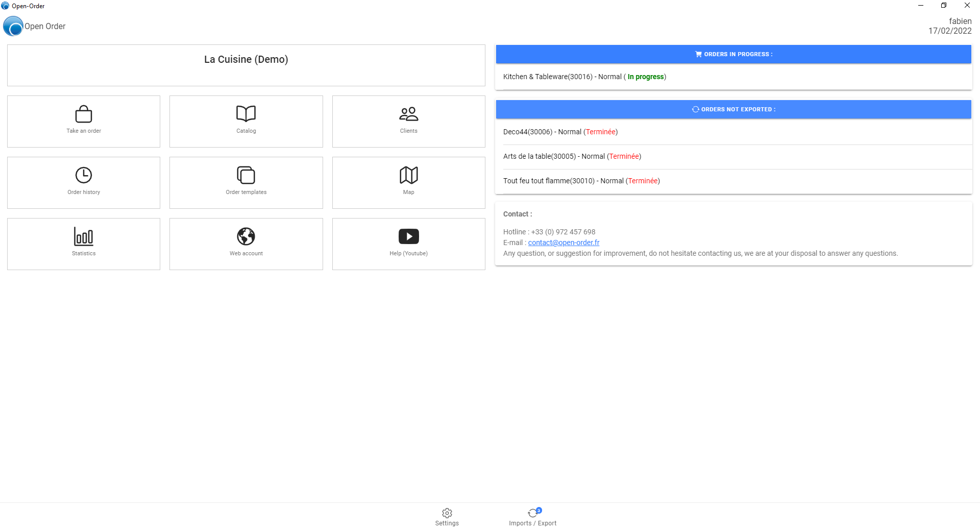Click the refresh icon in Orders Not Exported
The image size is (980, 531).
click(x=695, y=109)
